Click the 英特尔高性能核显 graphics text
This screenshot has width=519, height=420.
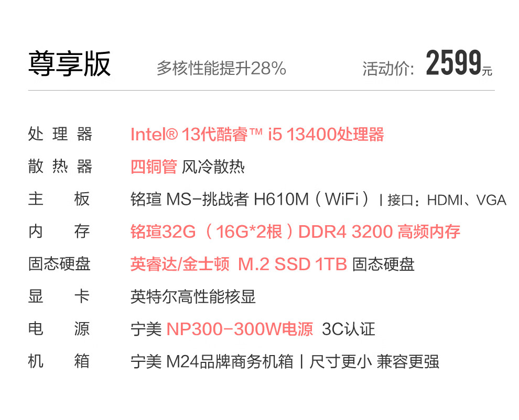pyautogui.click(x=193, y=296)
